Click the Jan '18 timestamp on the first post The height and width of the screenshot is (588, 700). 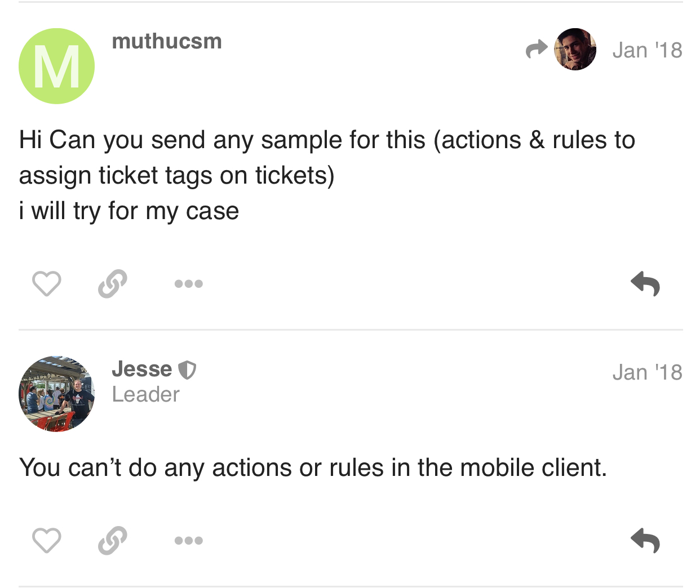coord(648,50)
